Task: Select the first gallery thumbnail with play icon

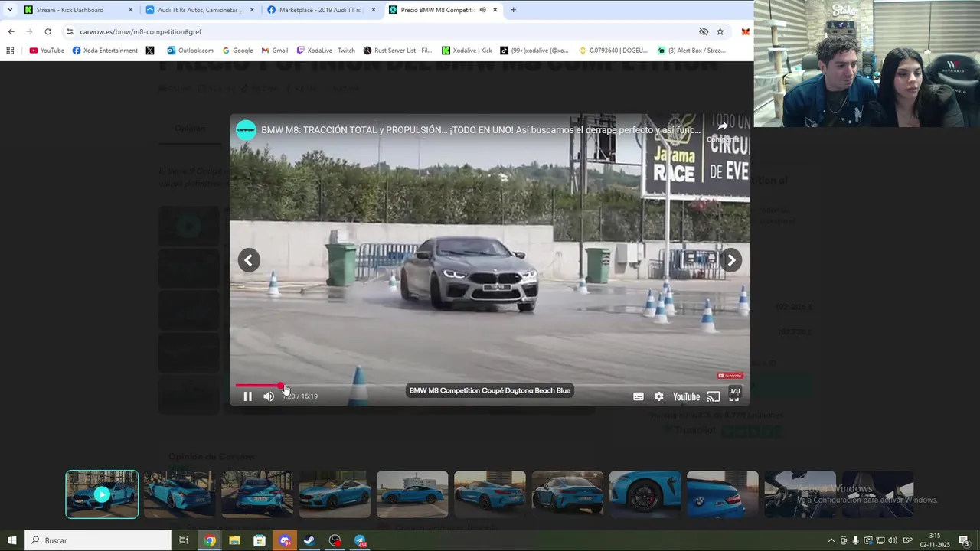Action: pyautogui.click(x=102, y=494)
